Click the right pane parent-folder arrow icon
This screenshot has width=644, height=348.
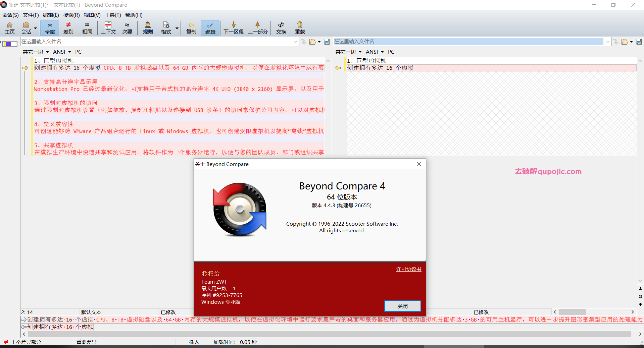[x=616, y=42]
